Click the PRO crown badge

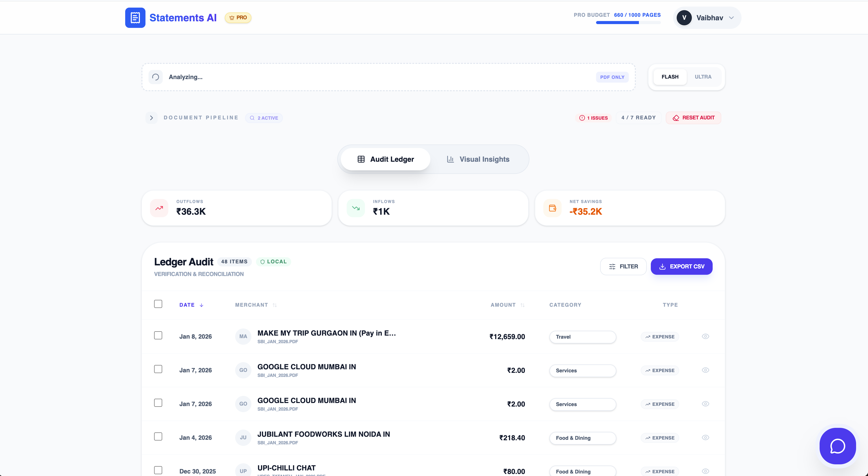click(x=238, y=17)
